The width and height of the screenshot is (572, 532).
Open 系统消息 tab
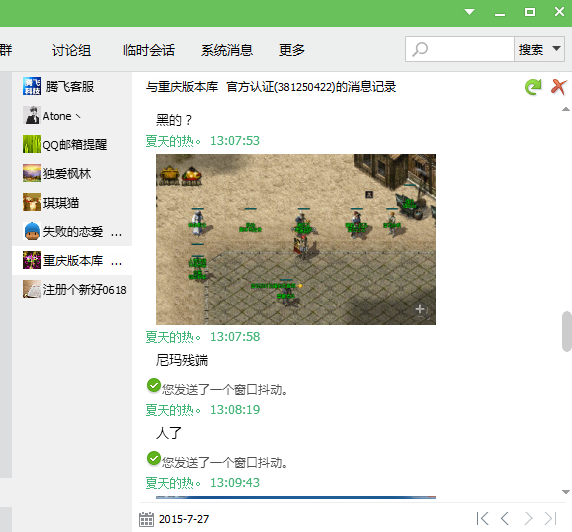pos(227,50)
